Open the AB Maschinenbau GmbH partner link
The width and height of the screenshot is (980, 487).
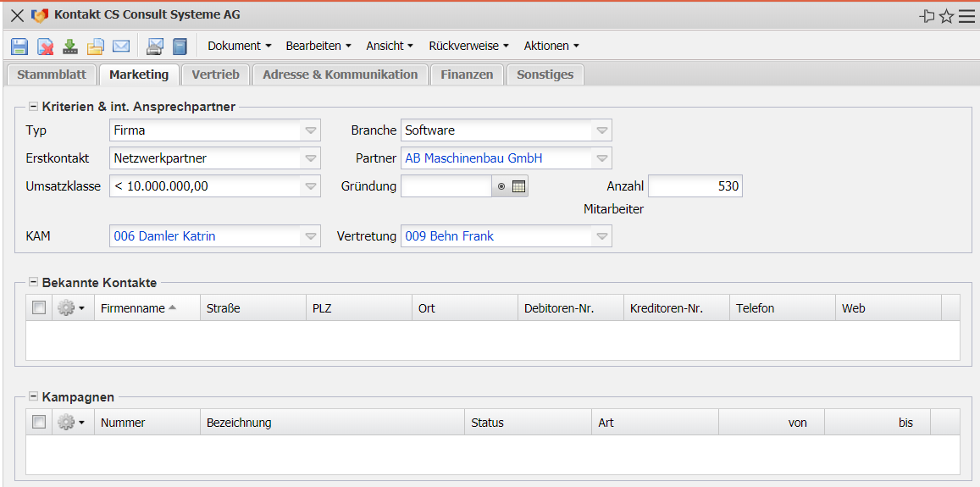pyautogui.click(x=473, y=158)
